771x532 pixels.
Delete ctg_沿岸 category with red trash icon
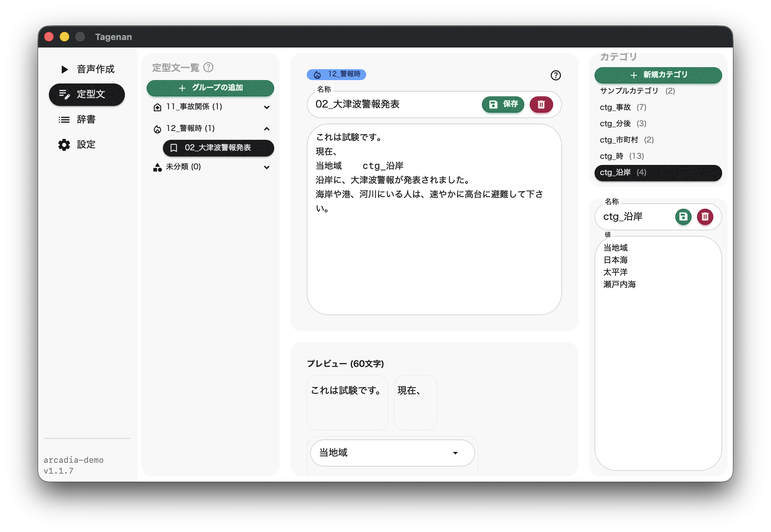pyautogui.click(x=705, y=216)
